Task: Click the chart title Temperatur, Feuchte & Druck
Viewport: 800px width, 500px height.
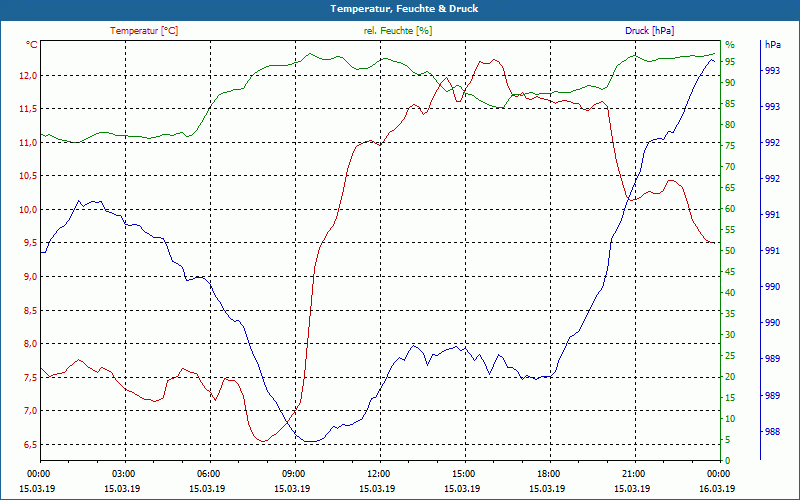Action: 404,9
